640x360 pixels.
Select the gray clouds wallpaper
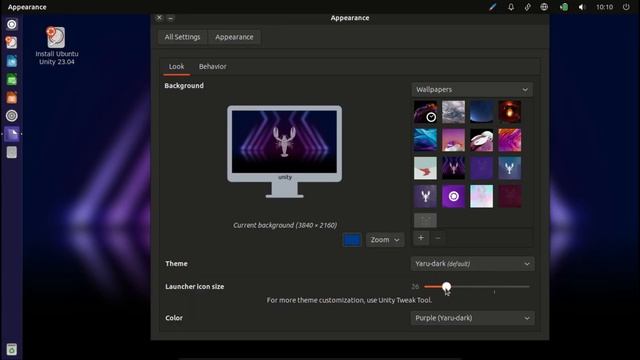453,112
